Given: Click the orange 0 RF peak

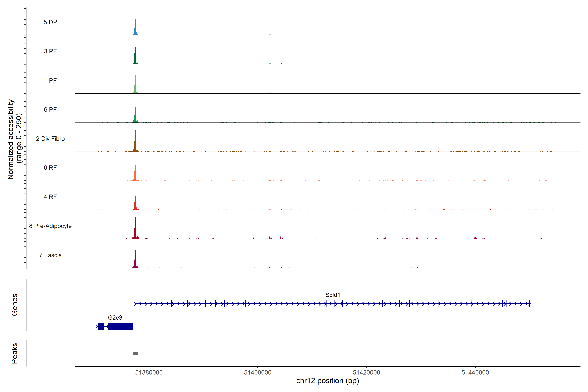Looking at the screenshot, I should tap(135, 175).
